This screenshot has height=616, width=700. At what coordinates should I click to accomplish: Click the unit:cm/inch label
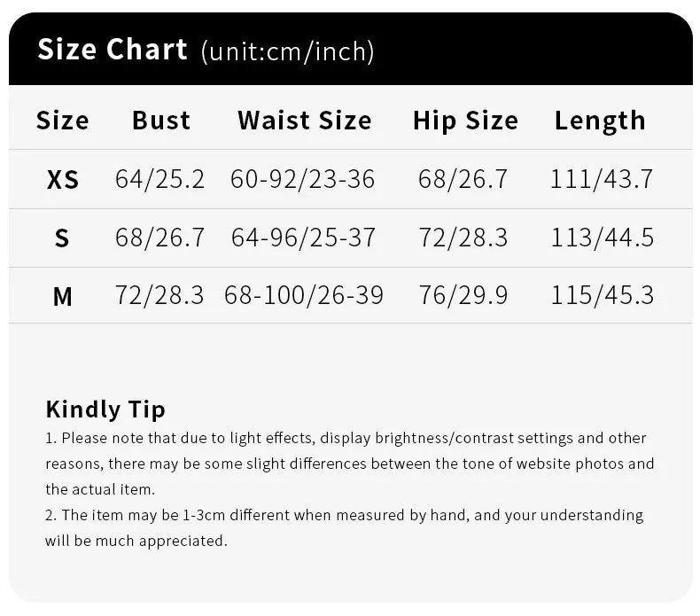tap(288, 52)
